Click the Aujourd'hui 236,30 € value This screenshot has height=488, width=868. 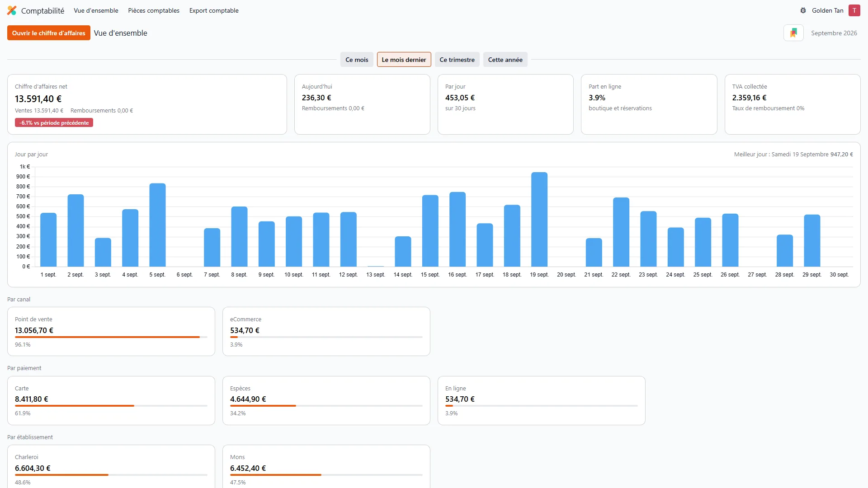click(x=316, y=98)
